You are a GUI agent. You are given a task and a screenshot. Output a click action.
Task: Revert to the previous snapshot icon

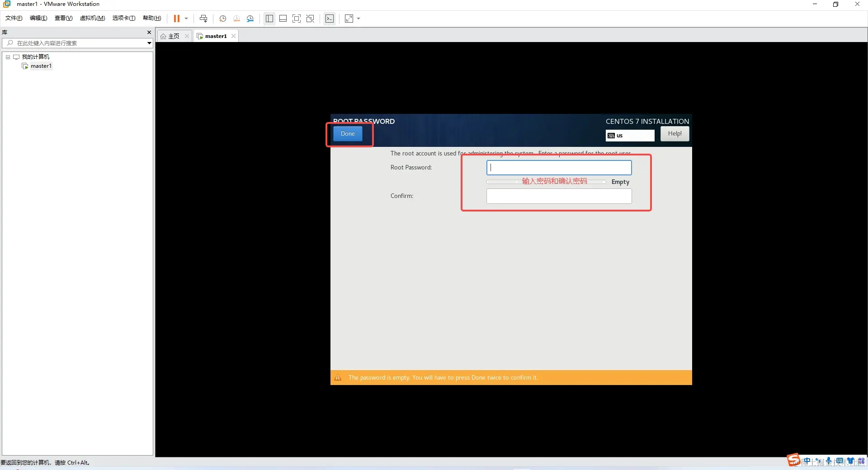tap(236, 19)
